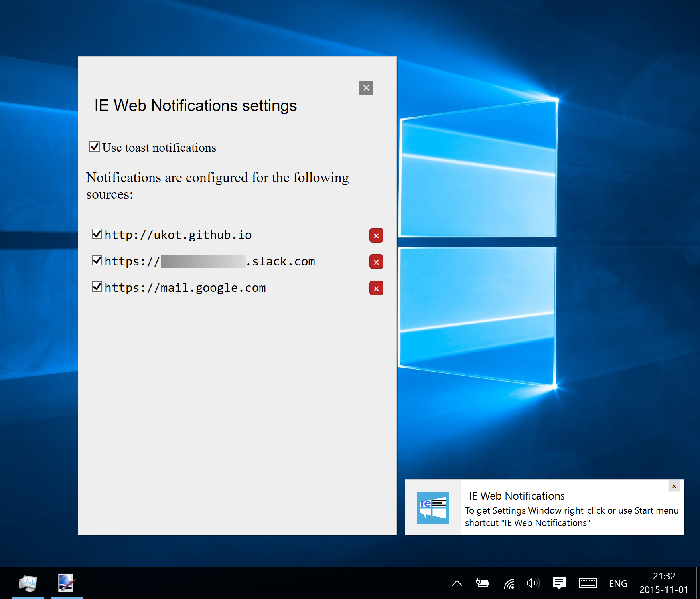Click the Show desktop strip
Viewport: 700px width, 599px height.
click(698, 583)
